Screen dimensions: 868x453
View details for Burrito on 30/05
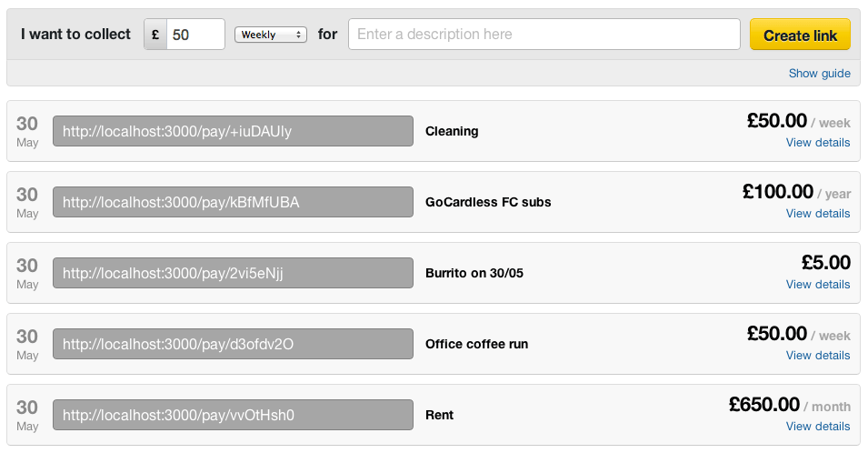pos(818,284)
